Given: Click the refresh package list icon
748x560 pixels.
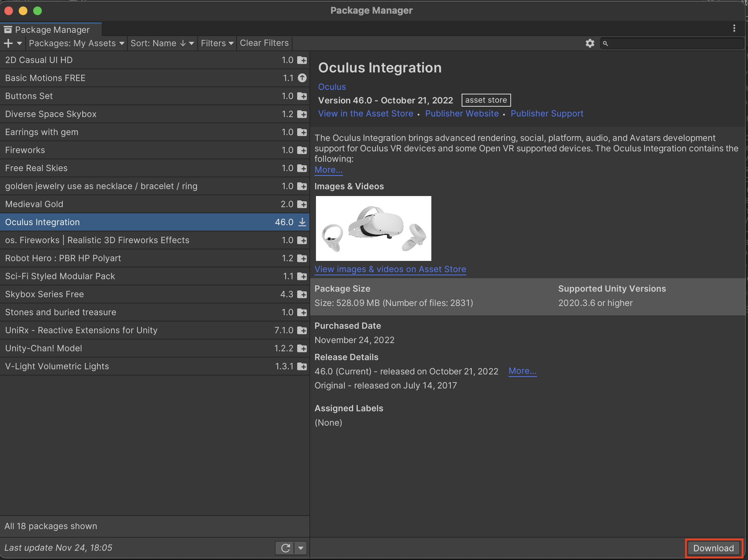Looking at the screenshot, I should pyautogui.click(x=285, y=548).
